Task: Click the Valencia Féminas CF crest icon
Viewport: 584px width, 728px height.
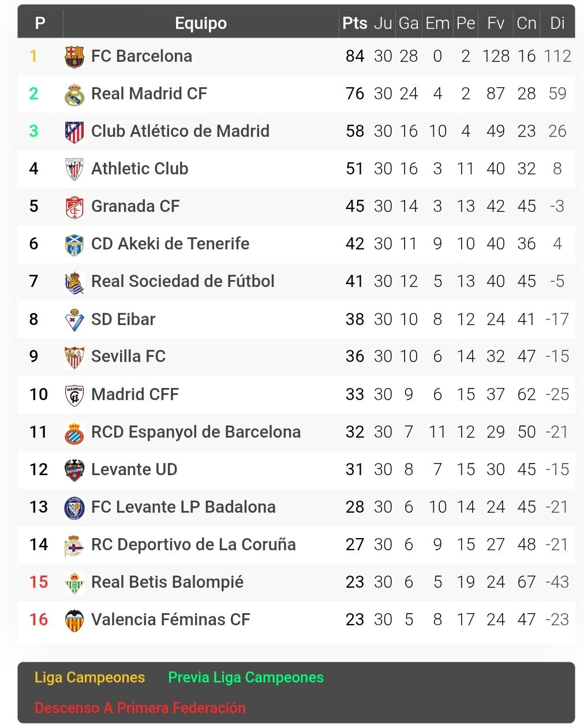Action: (x=74, y=620)
